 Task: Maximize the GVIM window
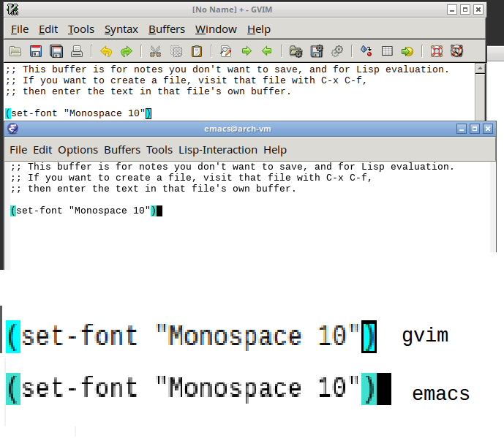coord(464,10)
